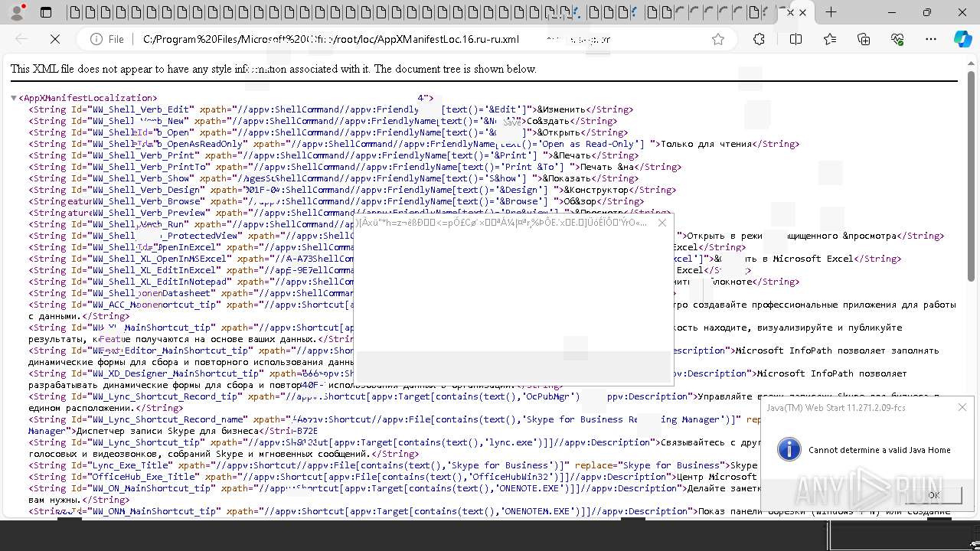980x551 pixels.
Task: Click the Id 'WW_Lync_Shortcut_Record_tip' text
Action: (x=165, y=396)
